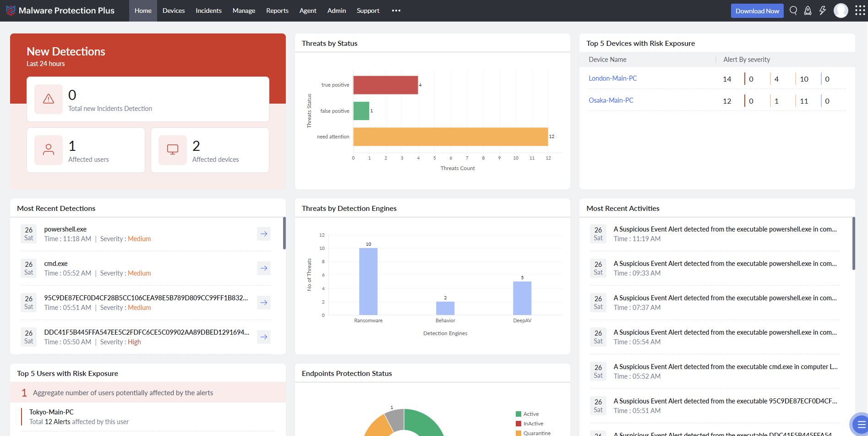Open the search icon in header

[x=793, y=11]
